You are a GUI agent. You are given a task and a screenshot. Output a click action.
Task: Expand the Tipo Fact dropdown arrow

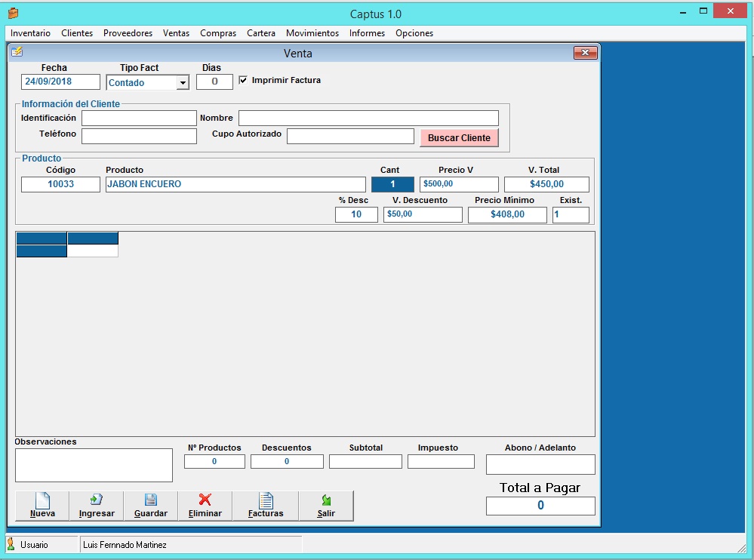[x=183, y=83]
